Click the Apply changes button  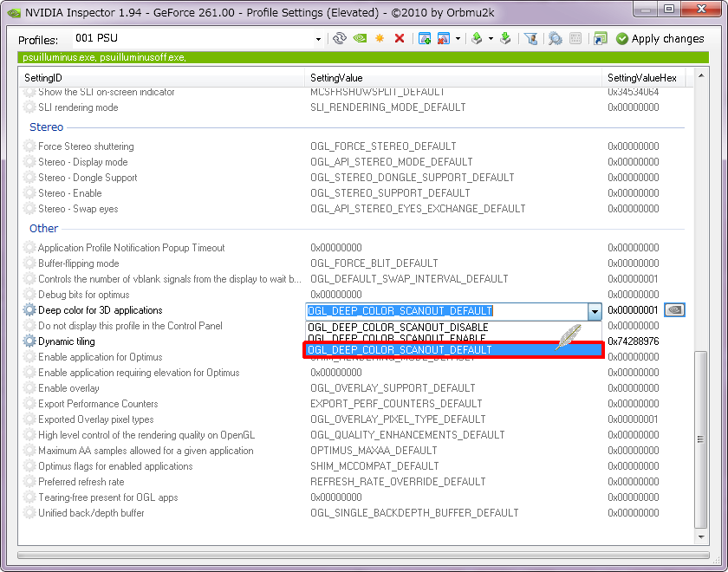pos(660,39)
